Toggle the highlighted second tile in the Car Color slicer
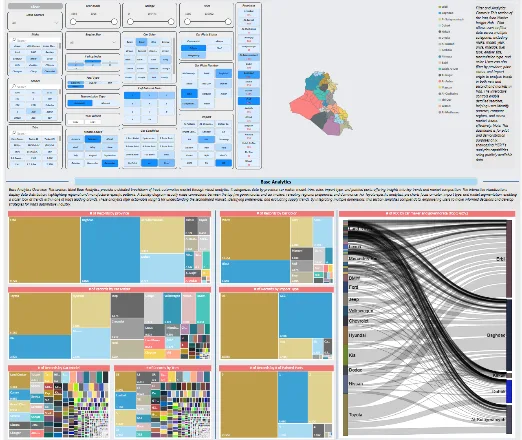This screenshot has width=522, height=440. click(141, 42)
